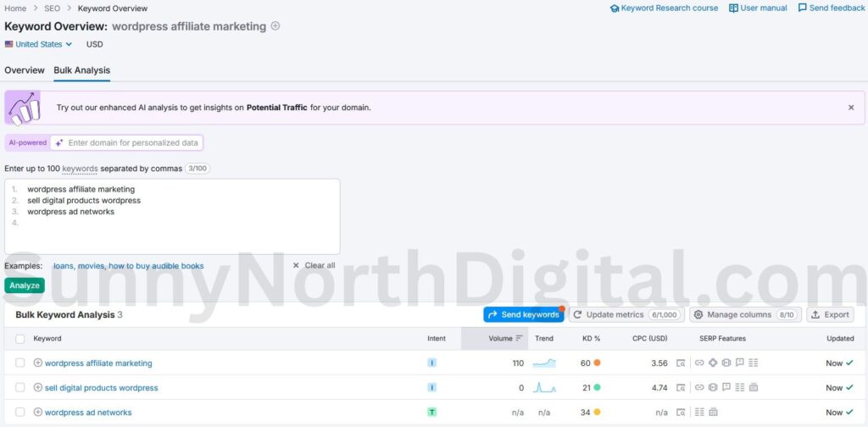Viewport: 868px width, 427px height.
Task: Click last SERP feature icon in sell digital products row
Action: coord(753,388)
